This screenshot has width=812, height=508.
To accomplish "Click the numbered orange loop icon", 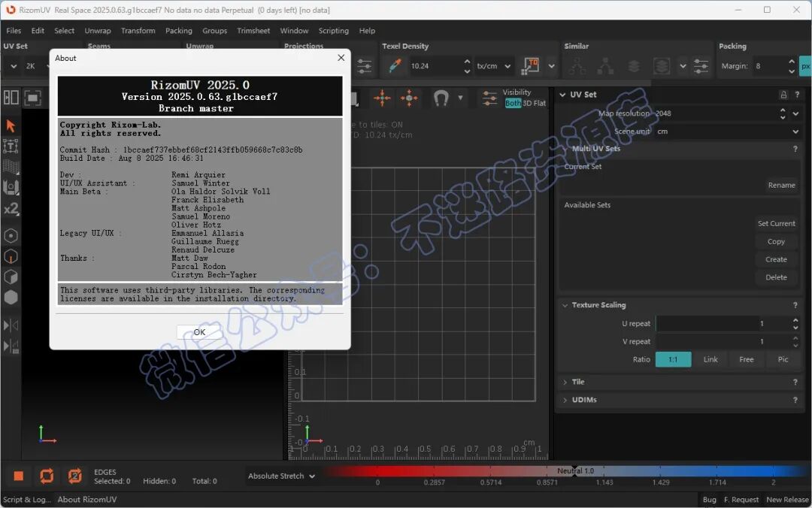I will point(74,476).
